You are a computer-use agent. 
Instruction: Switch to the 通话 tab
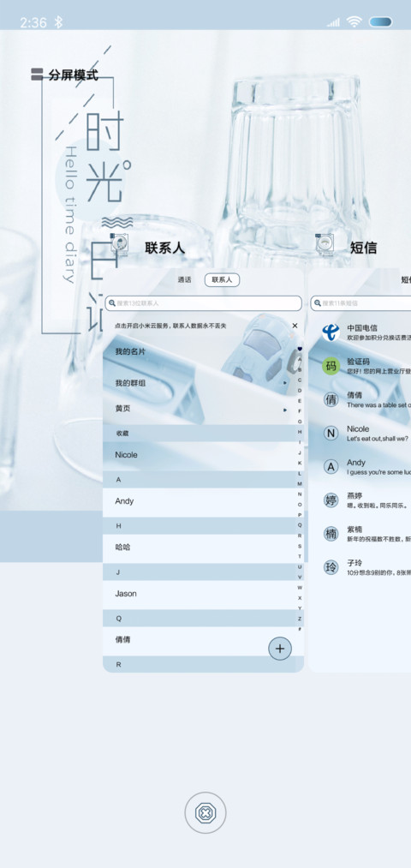184,280
